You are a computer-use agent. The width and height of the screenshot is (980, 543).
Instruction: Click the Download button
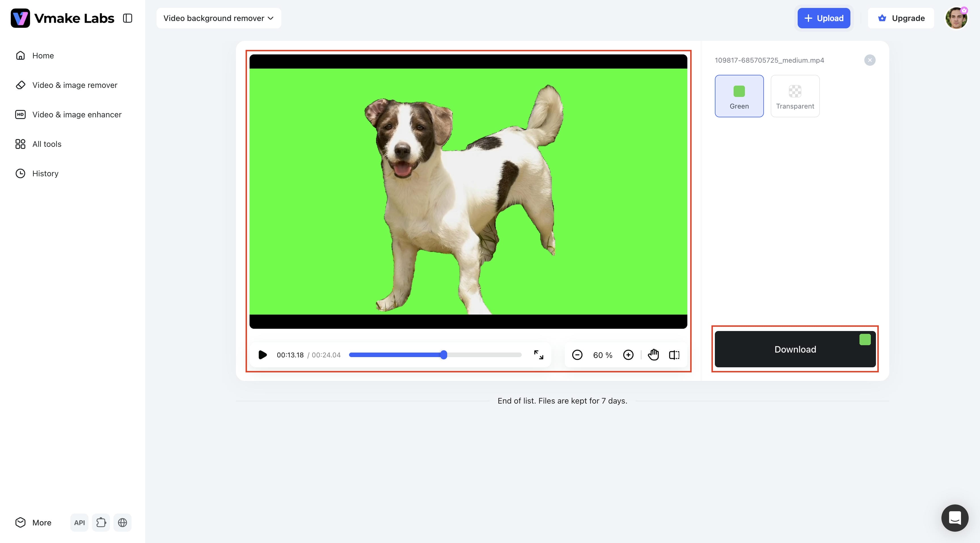795,349
